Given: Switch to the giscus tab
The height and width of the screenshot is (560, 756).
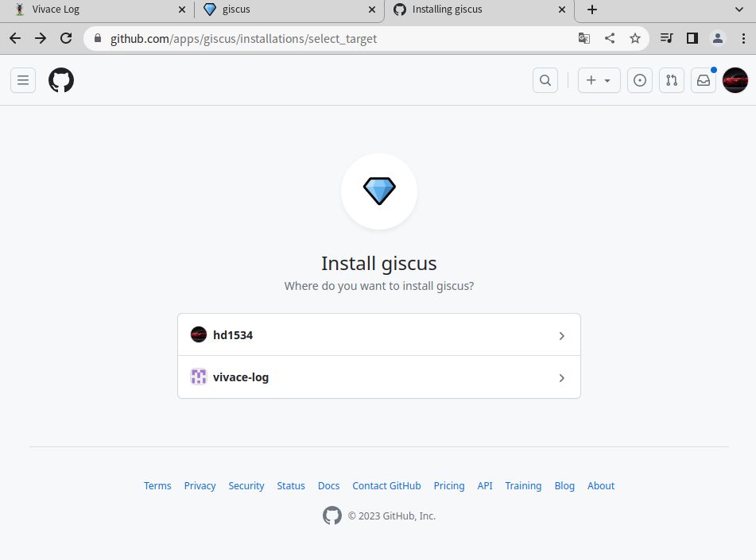Looking at the screenshot, I should tap(289, 10).
